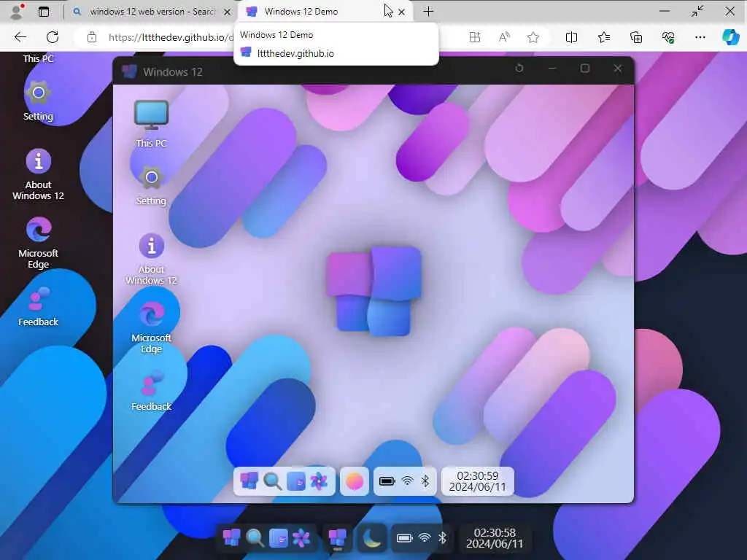747x560 pixels.
Task: Toggle theme with sun icon in nested taskbar
Action: click(x=355, y=481)
